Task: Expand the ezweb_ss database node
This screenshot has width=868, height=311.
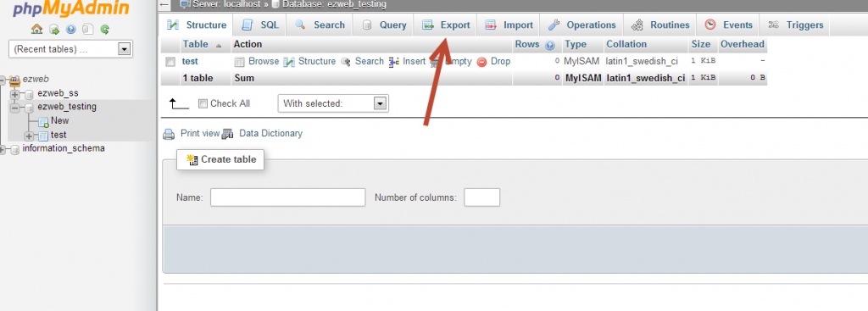Action: [x=15, y=93]
